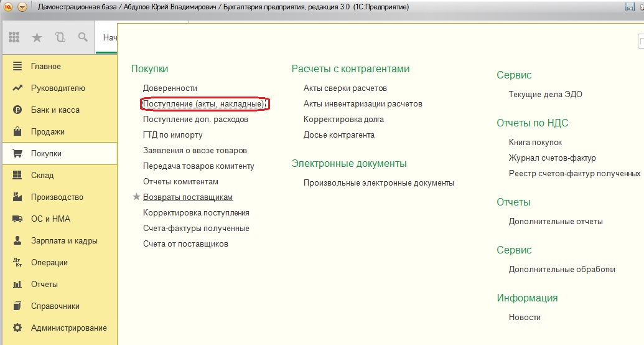The width and height of the screenshot is (644, 345).
Task: Open Досье контрагента
Action: [x=339, y=135]
